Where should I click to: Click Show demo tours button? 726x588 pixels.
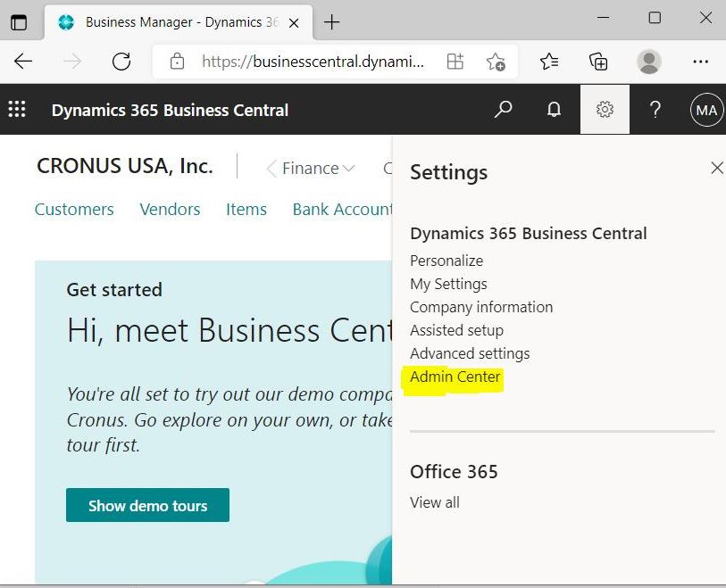(147, 505)
